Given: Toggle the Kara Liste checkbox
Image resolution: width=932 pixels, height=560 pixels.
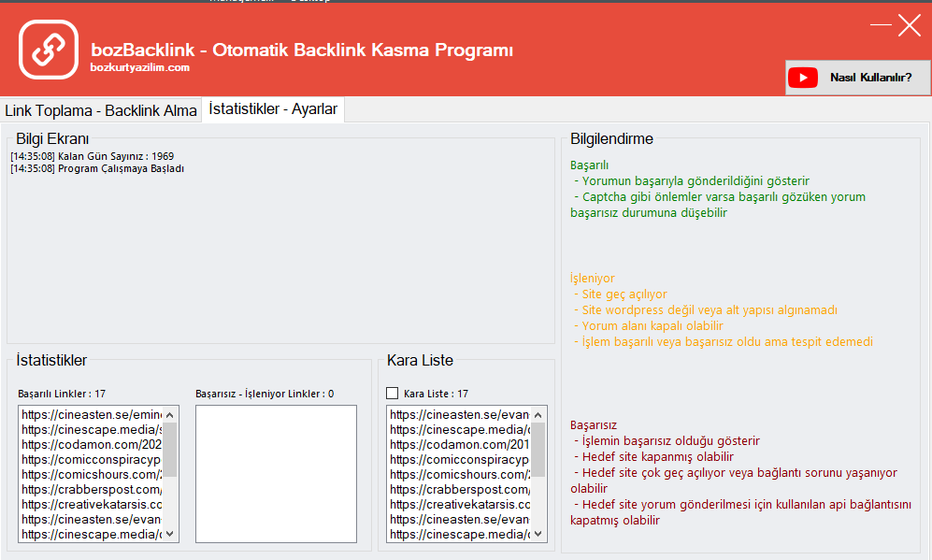Looking at the screenshot, I should 393,393.
